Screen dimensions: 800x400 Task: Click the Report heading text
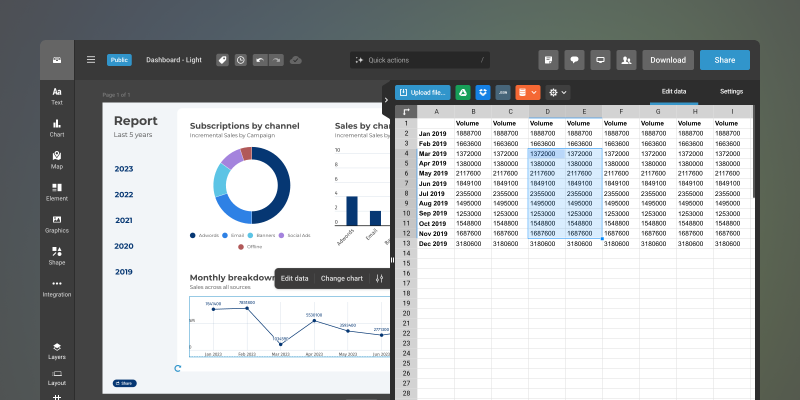[x=135, y=121]
